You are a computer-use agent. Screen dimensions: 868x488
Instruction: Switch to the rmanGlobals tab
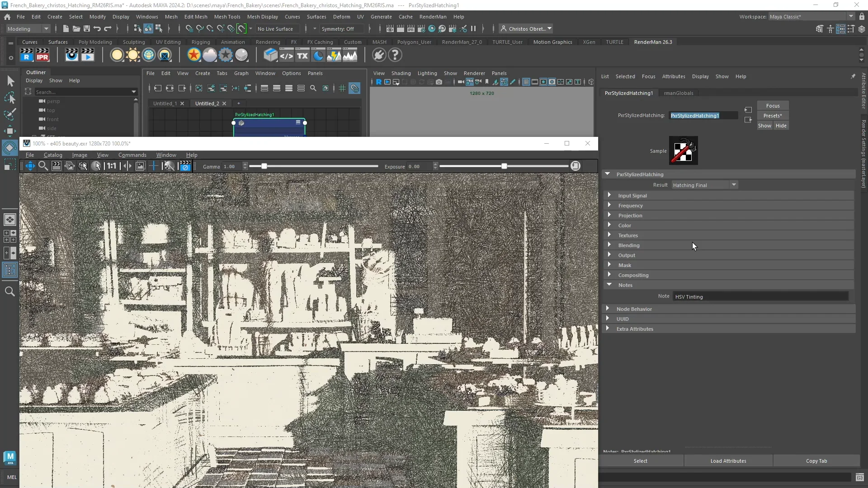[678, 93]
